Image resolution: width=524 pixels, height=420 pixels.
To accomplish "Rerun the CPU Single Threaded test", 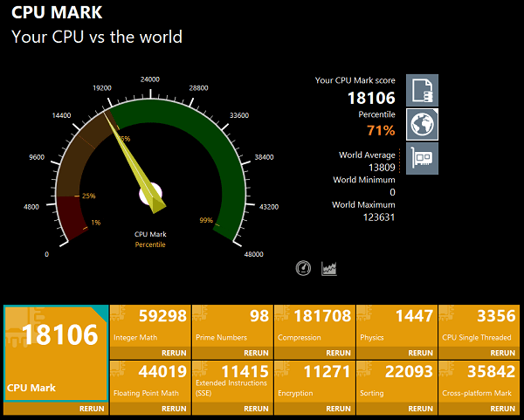I will click(x=503, y=353).
